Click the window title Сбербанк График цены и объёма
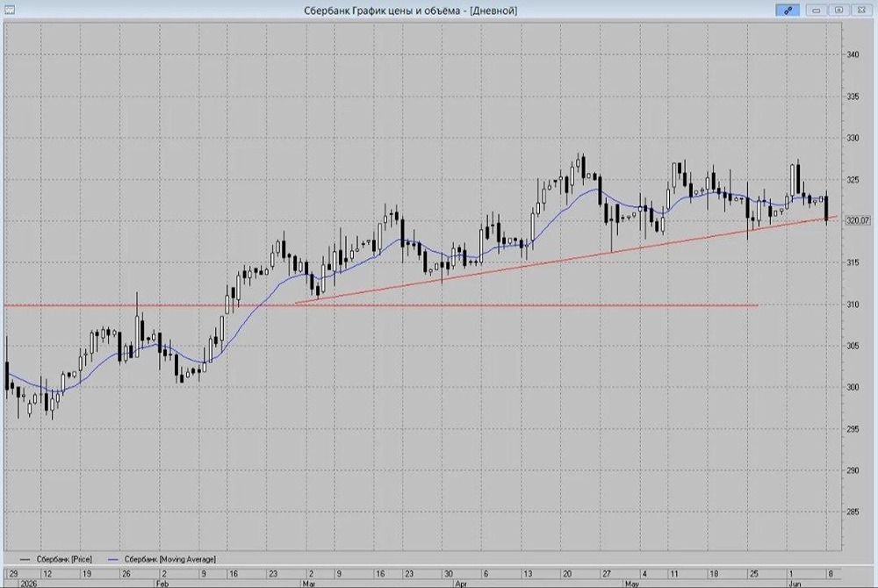 [x=410, y=11]
